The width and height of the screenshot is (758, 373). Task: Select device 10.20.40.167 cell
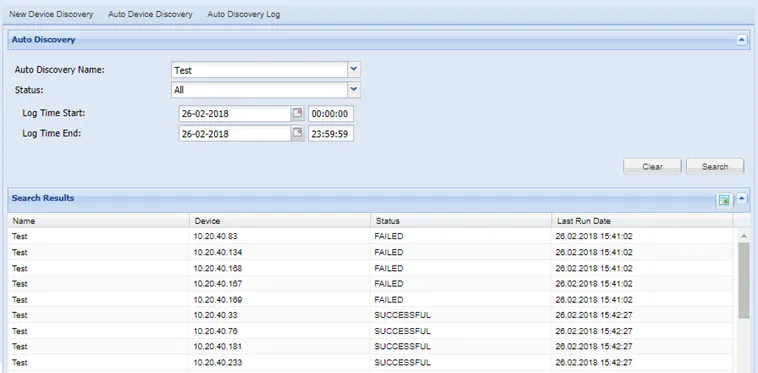280,284
